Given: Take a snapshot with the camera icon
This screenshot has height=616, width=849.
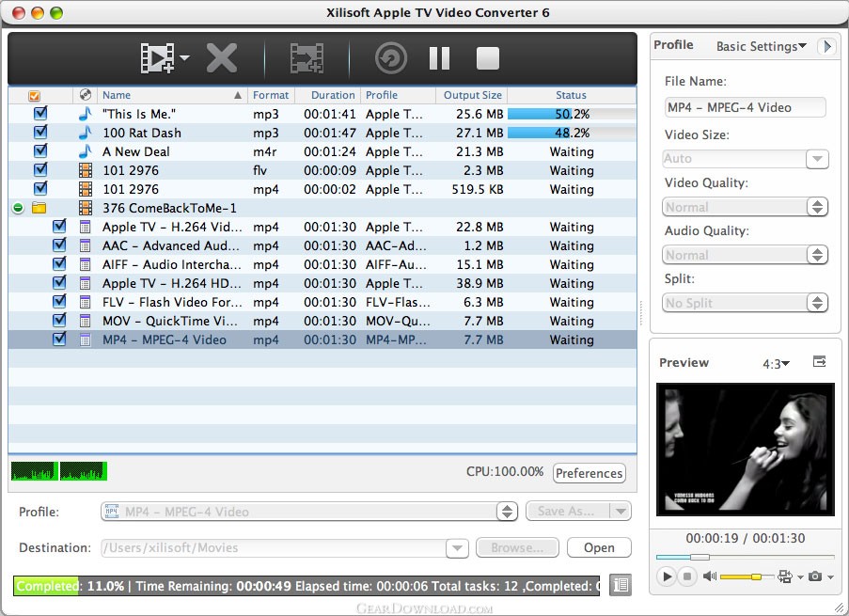Looking at the screenshot, I should (x=815, y=577).
